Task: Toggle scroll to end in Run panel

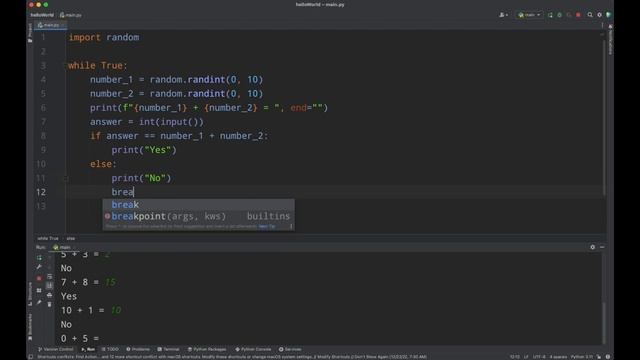Action: coord(49,285)
